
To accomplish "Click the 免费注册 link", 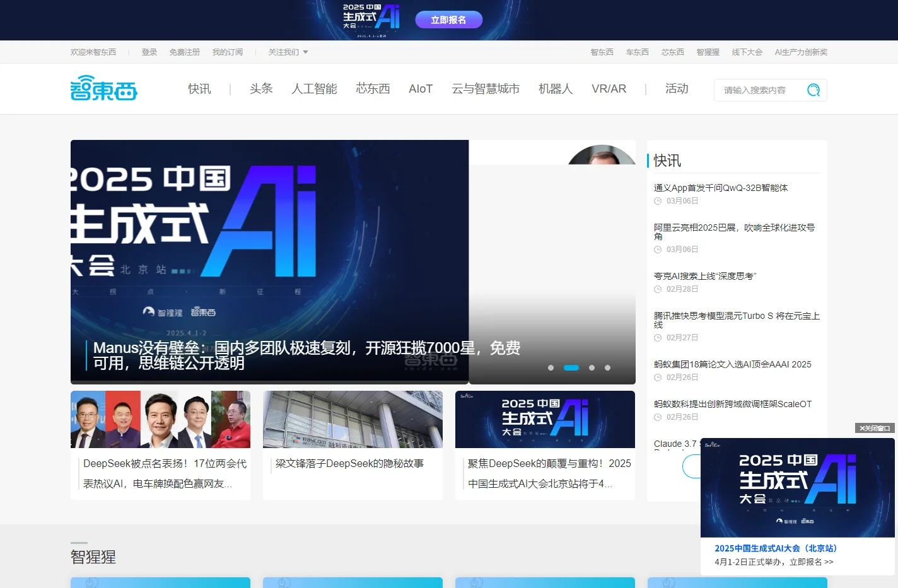I will pos(185,52).
